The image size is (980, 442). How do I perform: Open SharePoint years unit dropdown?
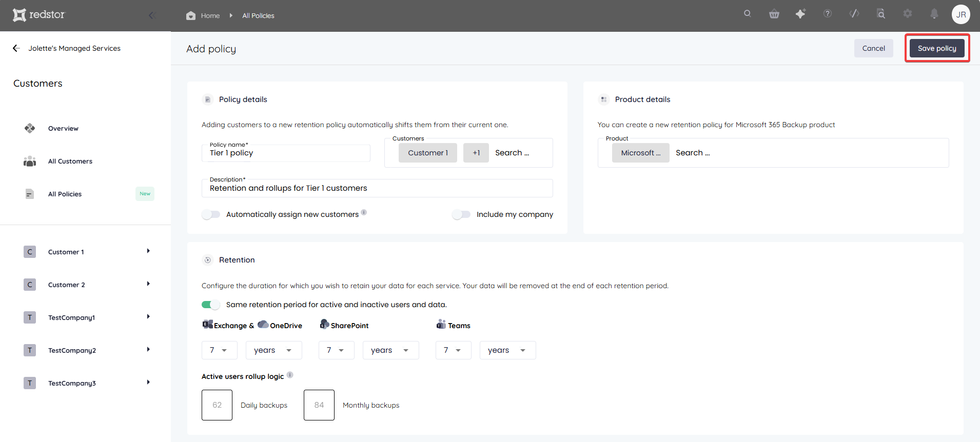tap(391, 350)
